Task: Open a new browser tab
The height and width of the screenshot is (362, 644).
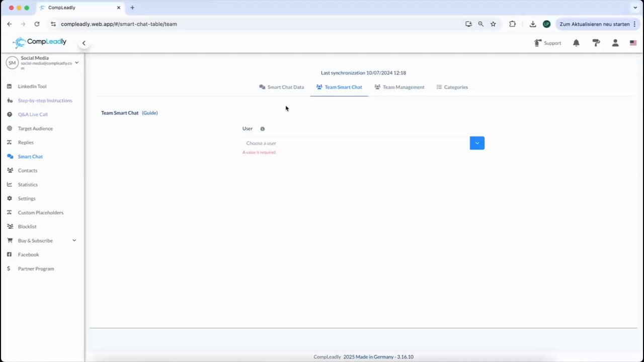Action: point(132,8)
